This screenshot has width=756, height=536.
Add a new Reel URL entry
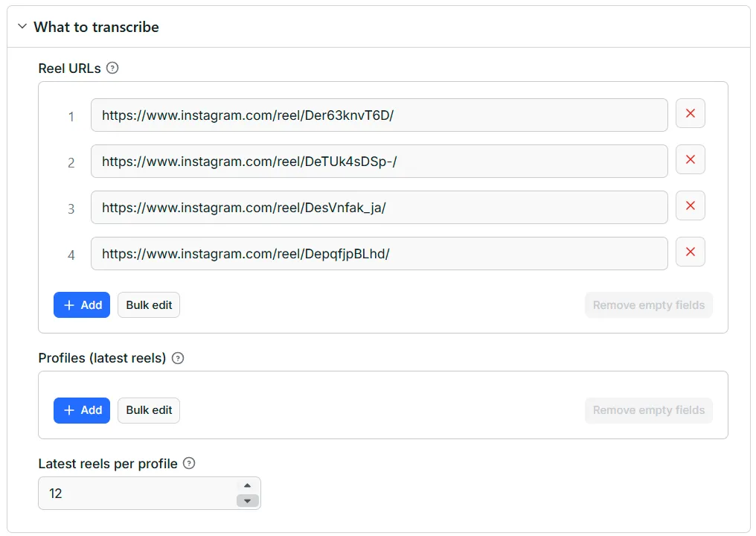[x=82, y=305]
